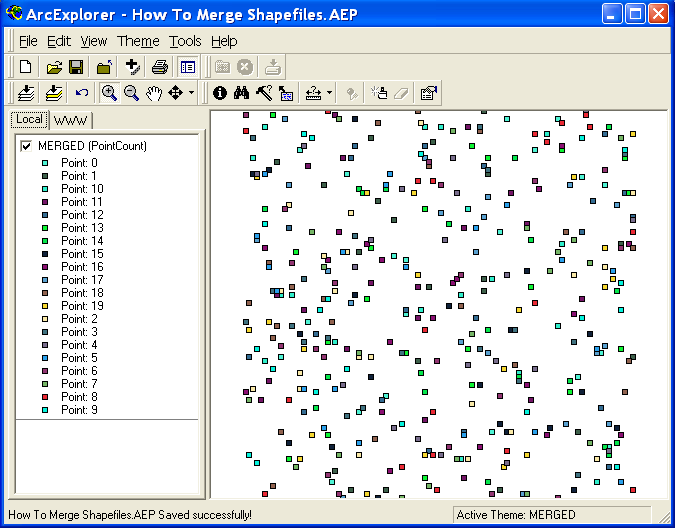Switch to the Local tab
Screen dimensions: 675x528
29,119
